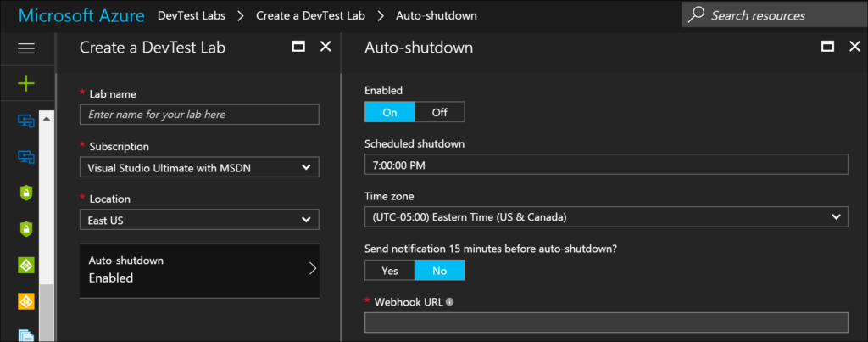Close the Create a DevTest Lab blade
Image resolution: width=868 pixels, height=342 pixels.
coord(326,47)
